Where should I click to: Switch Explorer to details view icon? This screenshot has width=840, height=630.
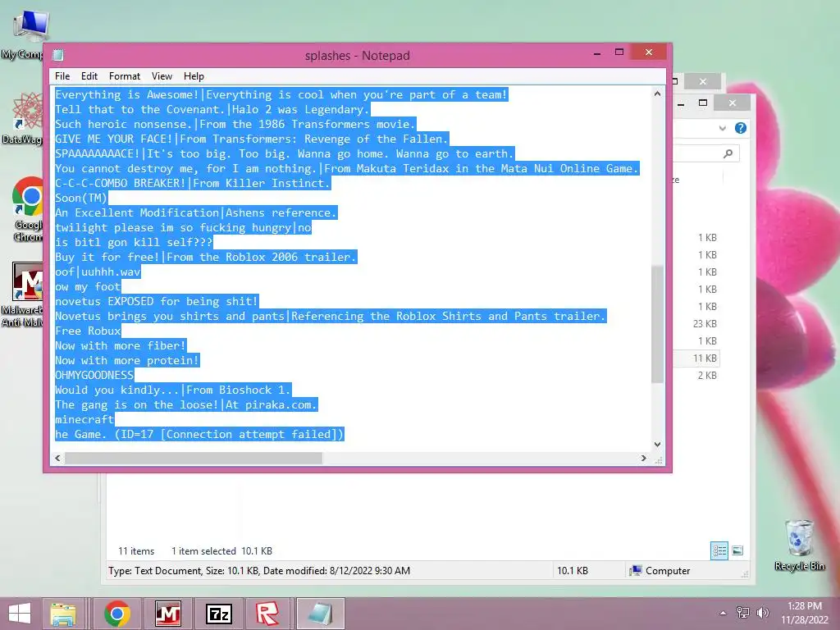click(719, 550)
